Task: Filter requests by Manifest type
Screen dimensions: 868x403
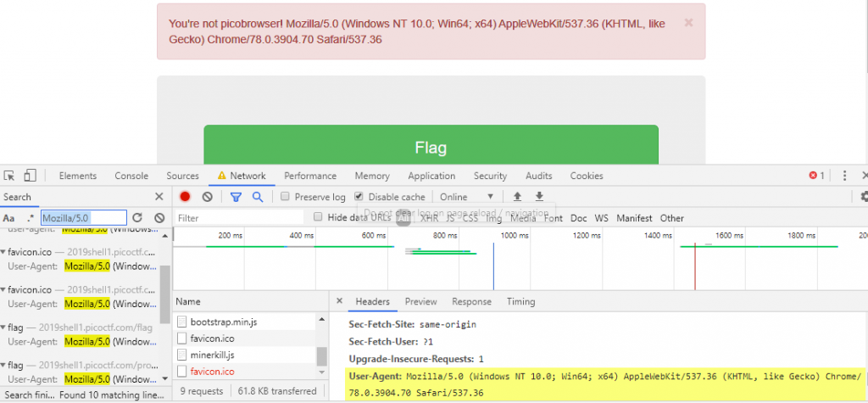Action: 634,218
